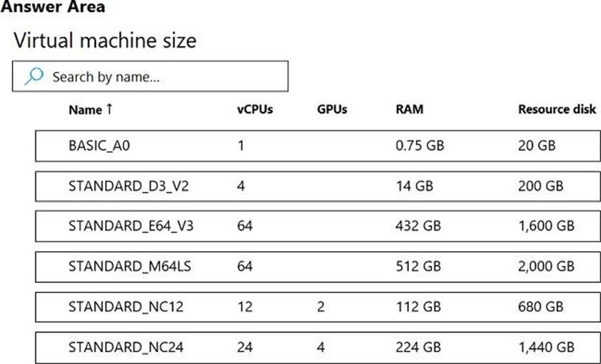This screenshot has height=364, width=601.
Task: Click the ascending sort arrow beside Name
Action: pos(110,109)
